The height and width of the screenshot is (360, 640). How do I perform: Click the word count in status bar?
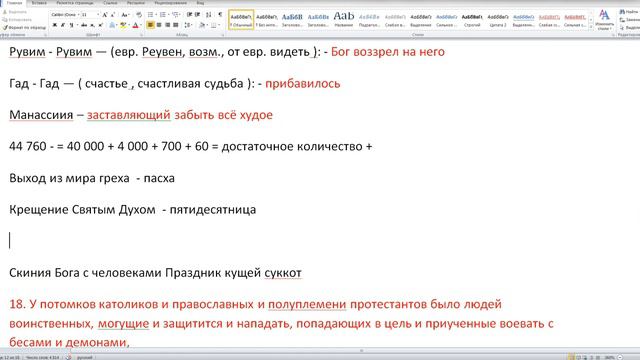[x=42, y=358]
